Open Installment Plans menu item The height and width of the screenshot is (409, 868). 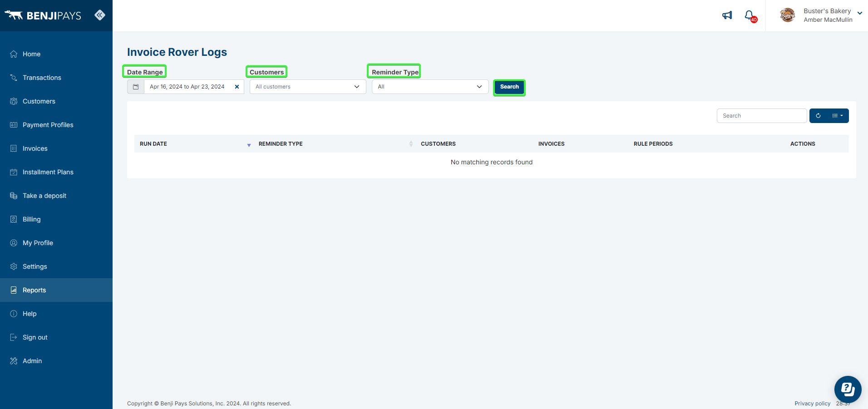[x=56, y=172]
